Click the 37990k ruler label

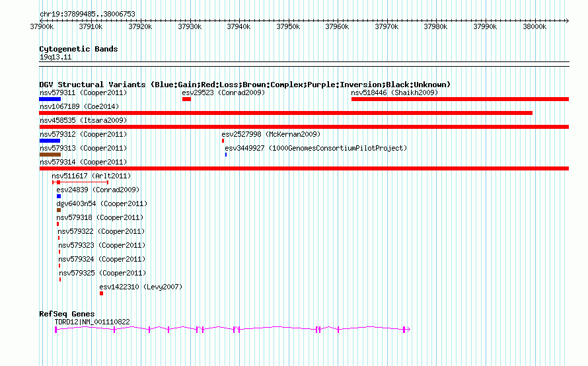tap(485, 26)
